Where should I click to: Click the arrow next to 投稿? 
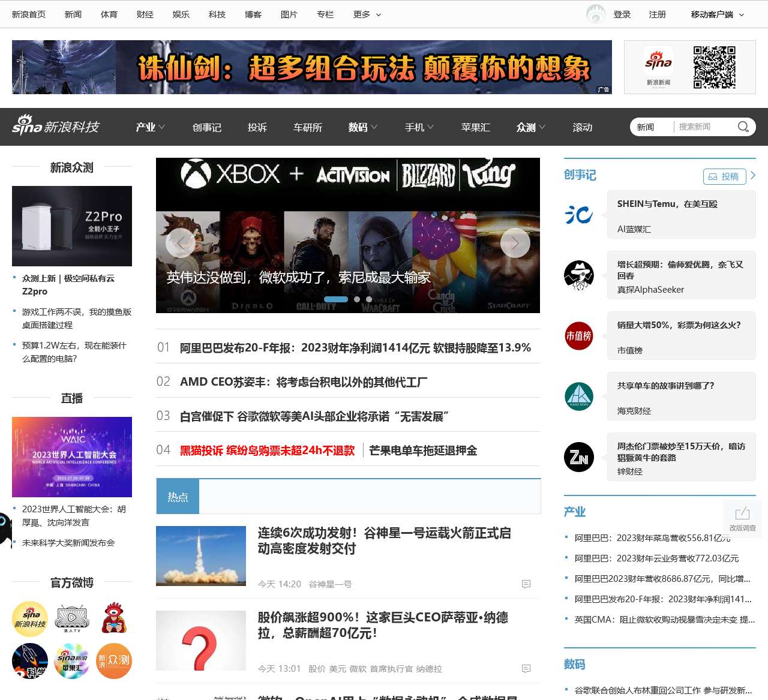(x=753, y=176)
